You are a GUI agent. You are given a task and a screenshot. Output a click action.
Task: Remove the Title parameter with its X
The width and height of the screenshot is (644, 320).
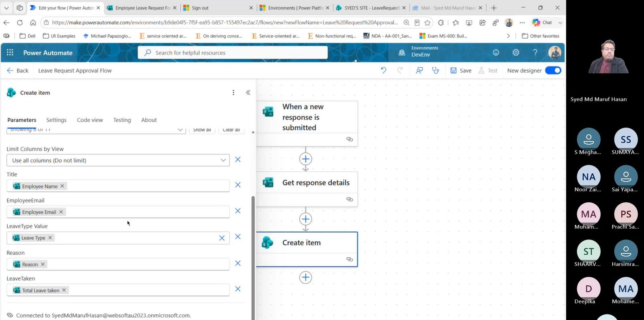pos(238,185)
